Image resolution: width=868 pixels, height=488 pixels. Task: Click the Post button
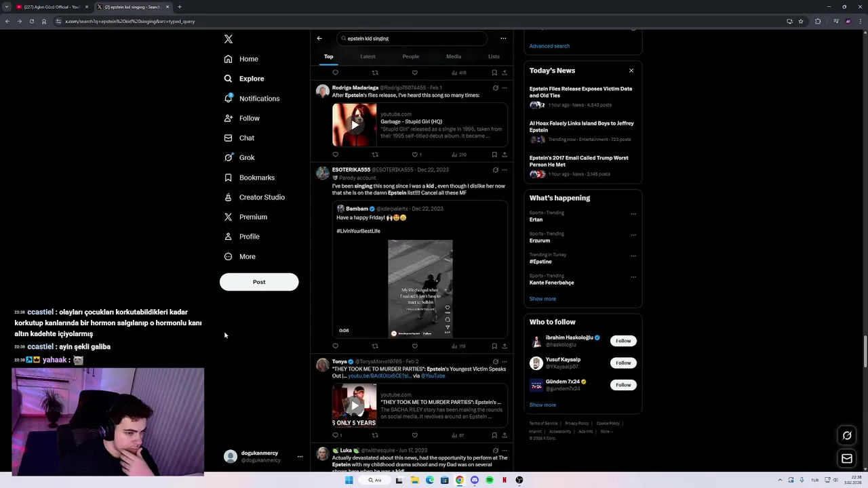[259, 282]
